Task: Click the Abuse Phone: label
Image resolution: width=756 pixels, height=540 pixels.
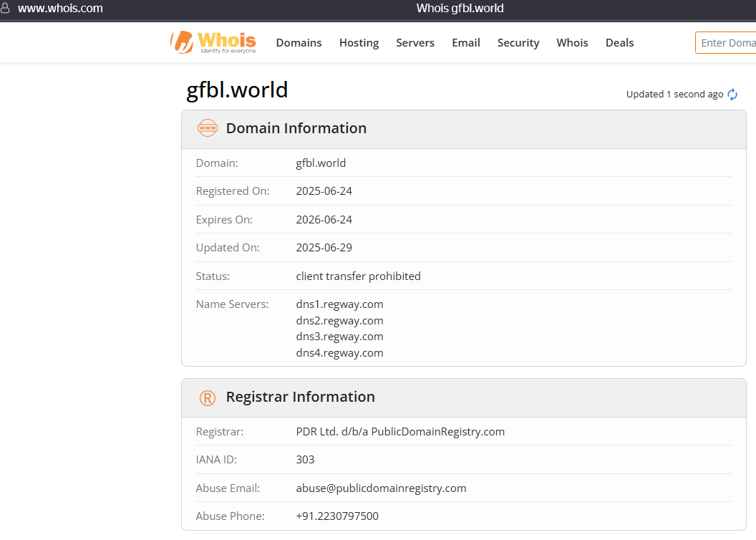Action: coord(230,516)
